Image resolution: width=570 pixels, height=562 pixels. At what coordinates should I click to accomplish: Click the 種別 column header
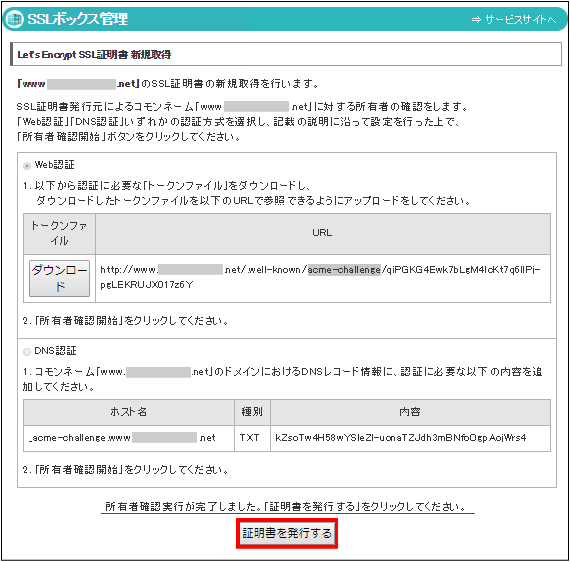252,412
